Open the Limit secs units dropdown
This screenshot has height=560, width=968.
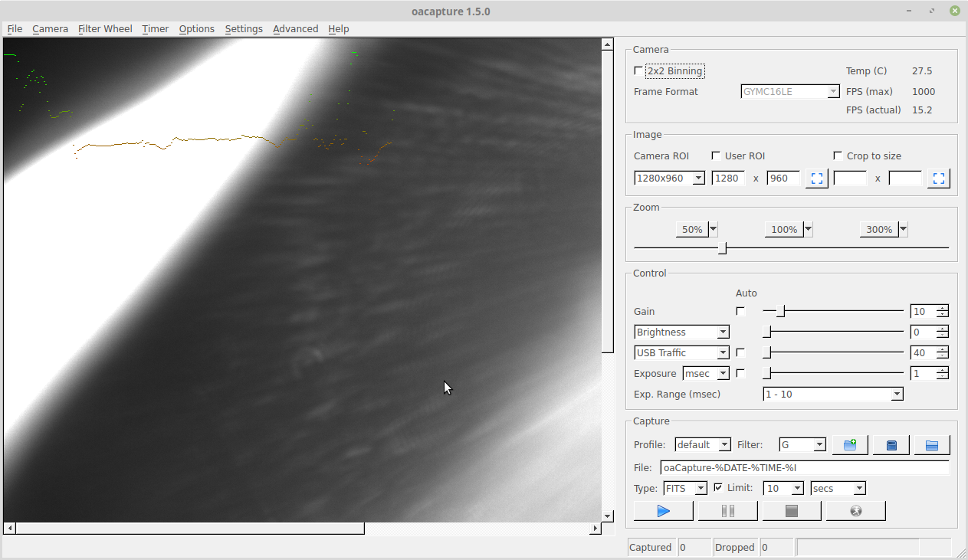(x=838, y=488)
